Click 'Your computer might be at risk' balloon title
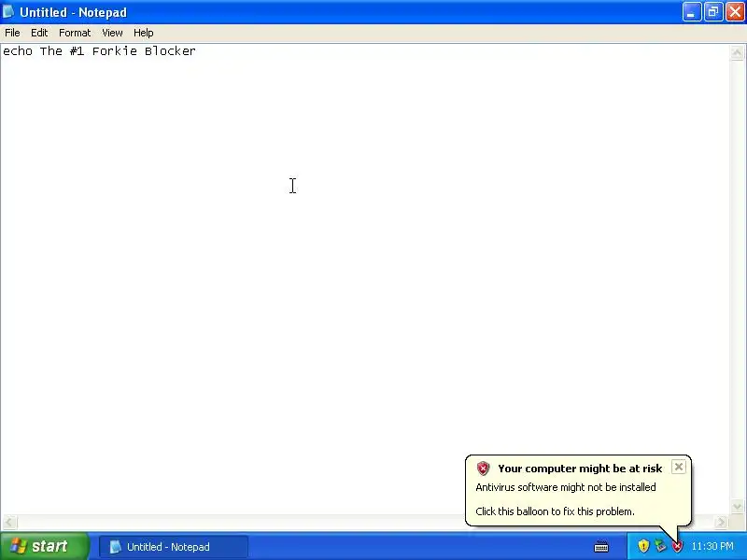Image resolution: width=747 pixels, height=560 pixels. click(580, 469)
